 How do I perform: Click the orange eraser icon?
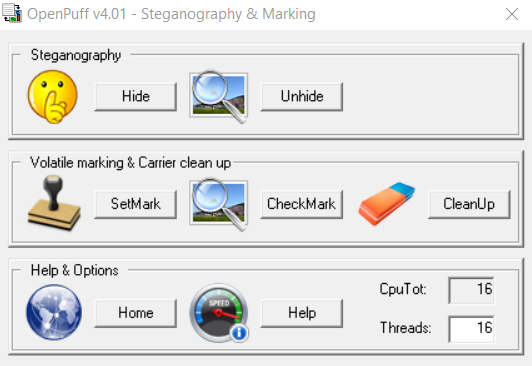tap(386, 204)
